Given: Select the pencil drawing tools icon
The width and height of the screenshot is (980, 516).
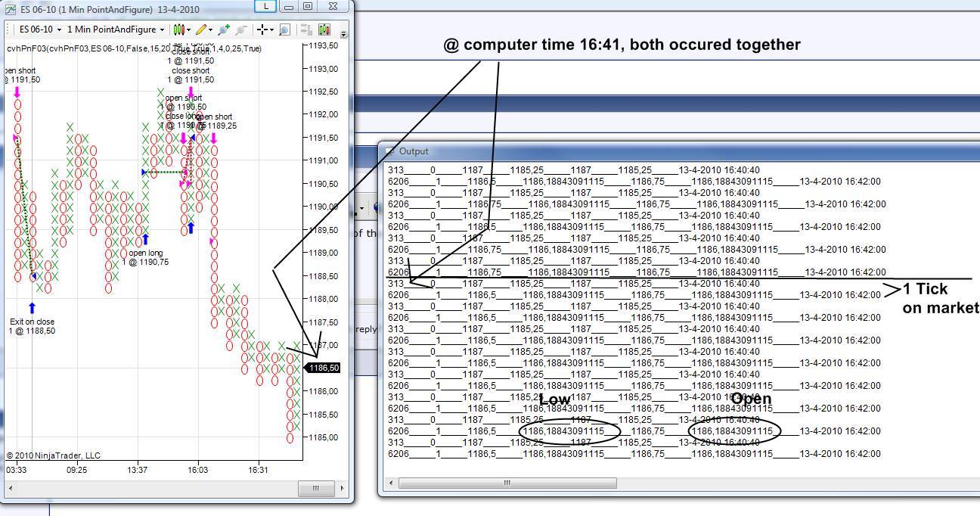Looking at the screenshot, I should pos(200,30).
